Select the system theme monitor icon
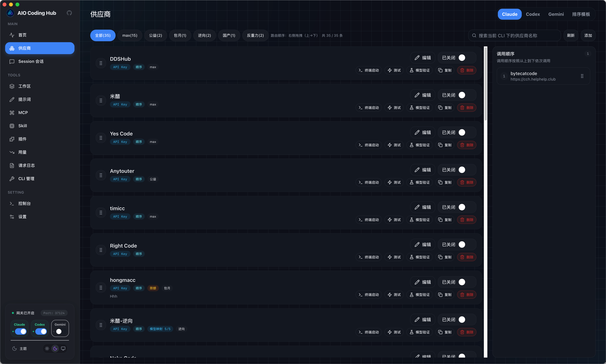The image size is (606, 364). pos(63,349)
